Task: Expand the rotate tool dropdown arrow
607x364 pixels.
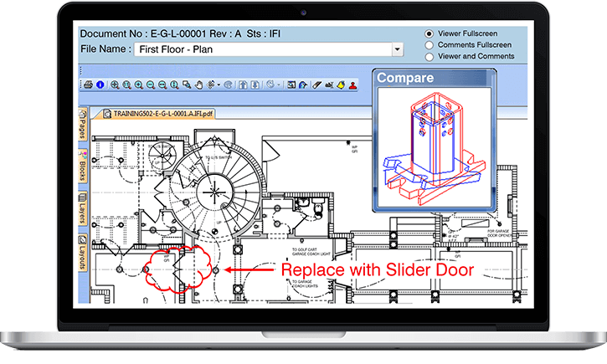Action: tap(278, 85)
